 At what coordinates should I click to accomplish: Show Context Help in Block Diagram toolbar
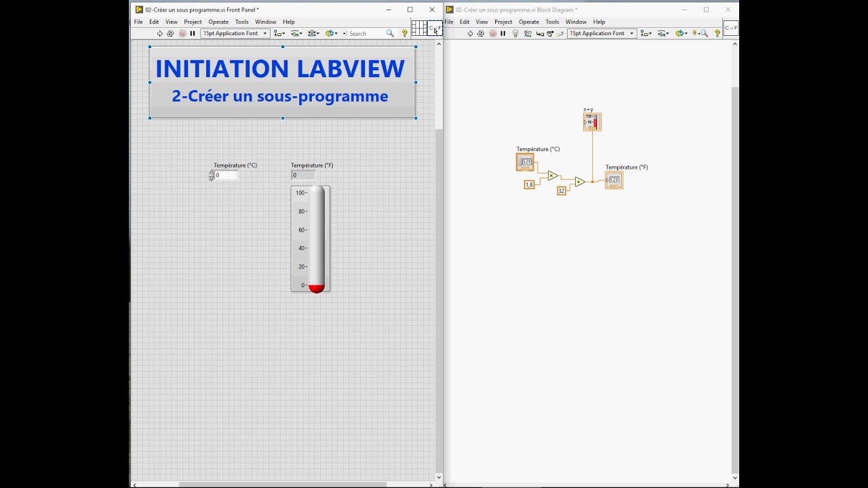[x=717, y=33]
